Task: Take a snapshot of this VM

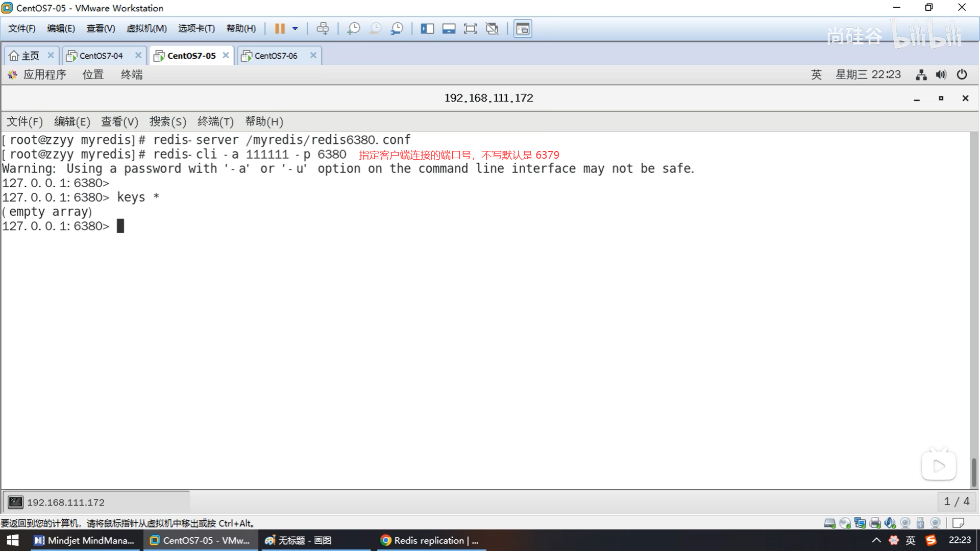Action: 353,29
